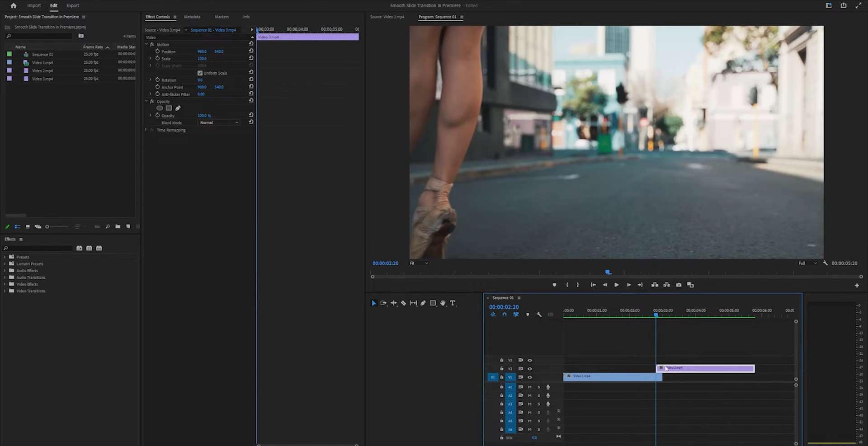Select the Hand tool

tap(443, 303)
